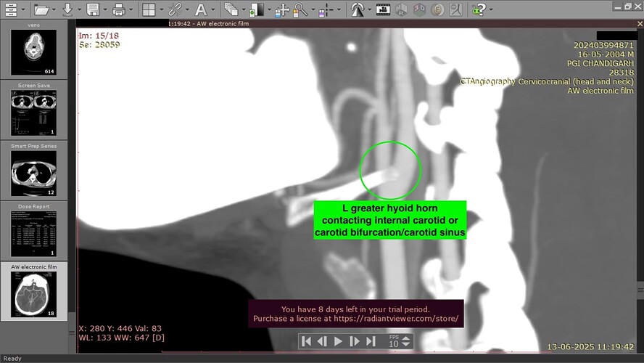Expand the split screen layout dropdown arrow

pyautogui.click(x=161, y=9)
